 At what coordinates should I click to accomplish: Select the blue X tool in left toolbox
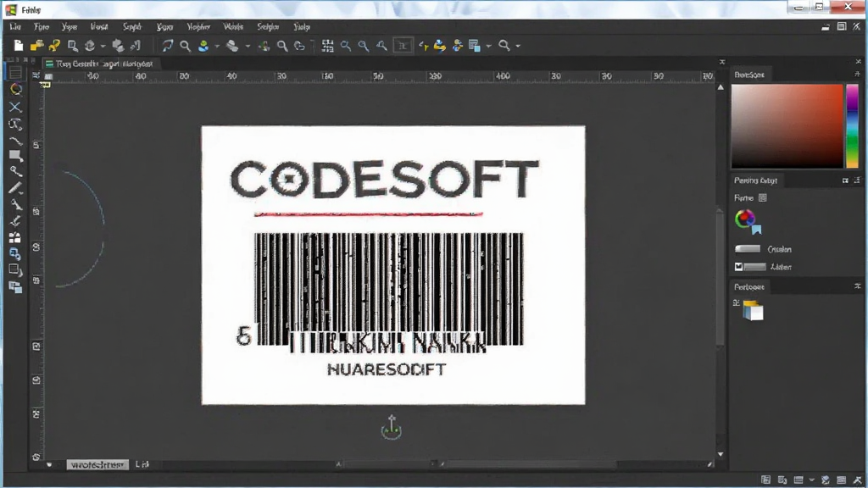15,107
